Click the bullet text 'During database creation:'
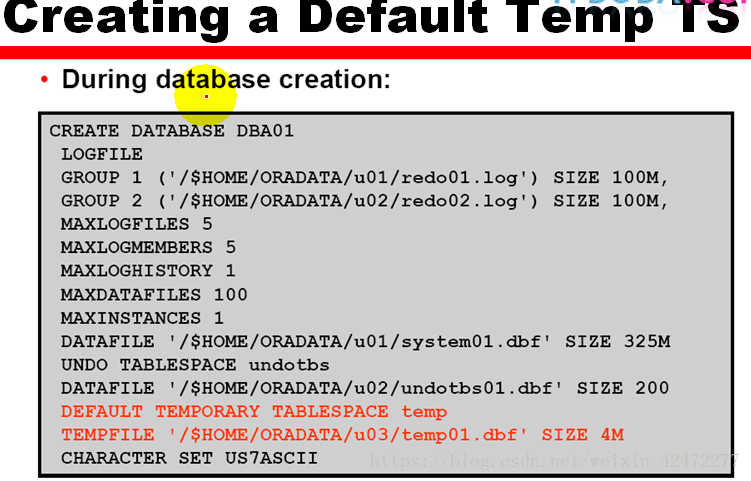The image size is (751, 481). point(226,80)
